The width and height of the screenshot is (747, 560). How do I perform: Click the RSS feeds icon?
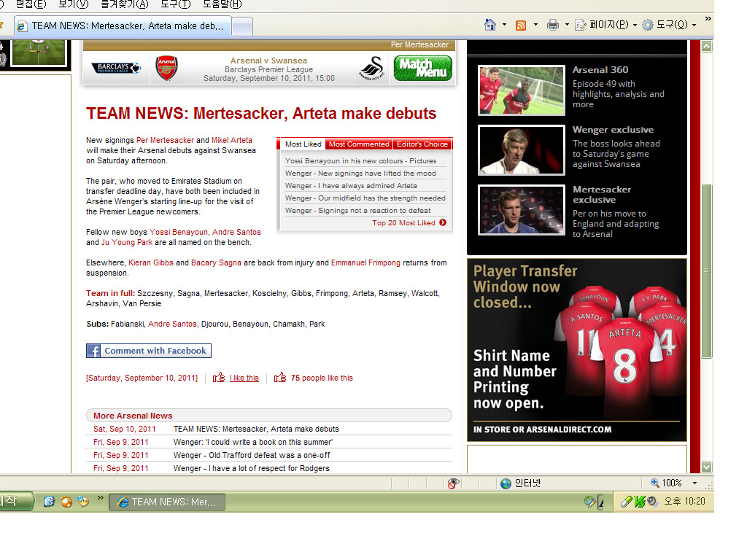coord(521,26)
